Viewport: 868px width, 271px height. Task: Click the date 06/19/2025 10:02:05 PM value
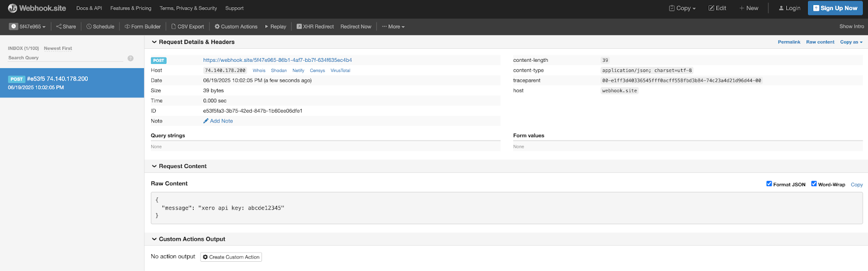[x=257, y=80]
